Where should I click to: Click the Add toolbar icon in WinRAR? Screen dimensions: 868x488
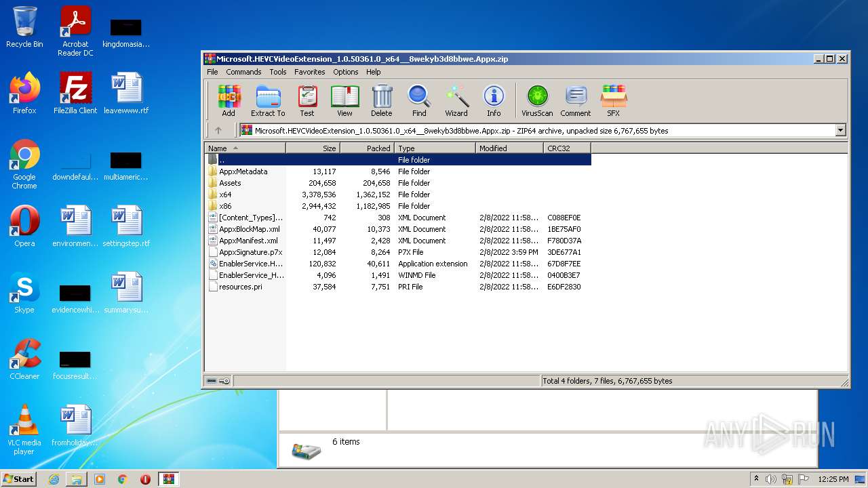[229, 100]
